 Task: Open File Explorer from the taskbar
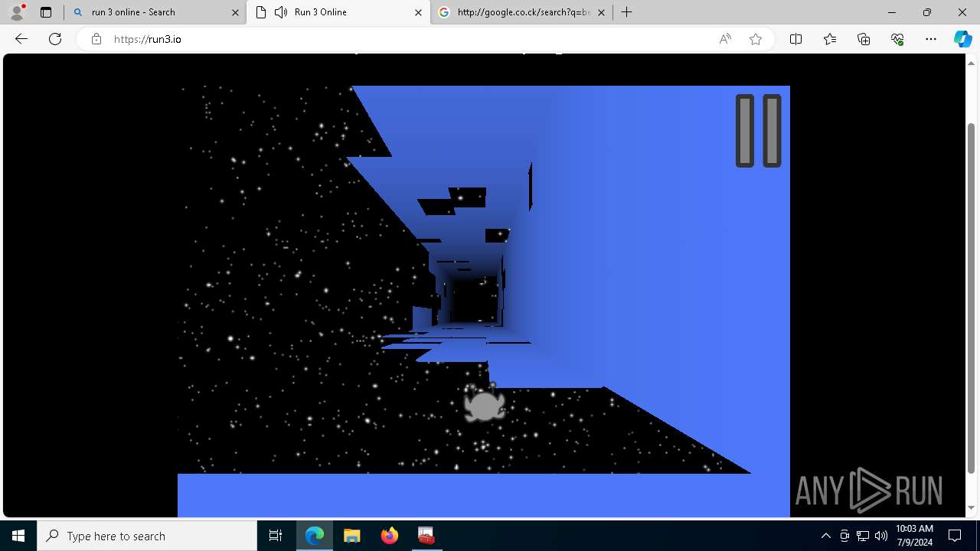[352, 536]
